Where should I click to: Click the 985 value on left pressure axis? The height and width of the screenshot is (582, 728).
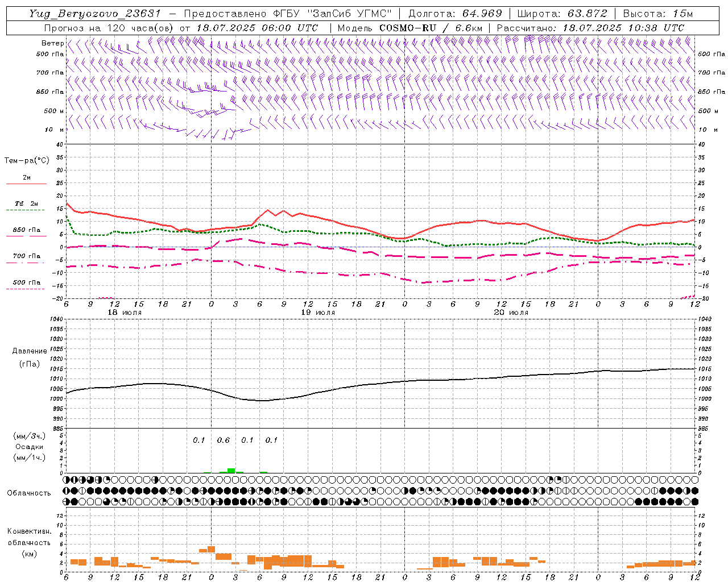tap(57, 429)
